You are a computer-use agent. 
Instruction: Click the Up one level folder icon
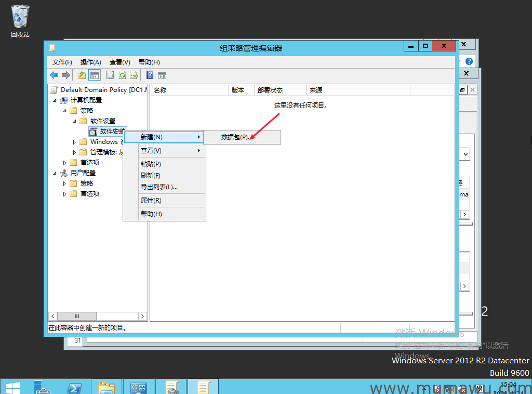point(82,75)
